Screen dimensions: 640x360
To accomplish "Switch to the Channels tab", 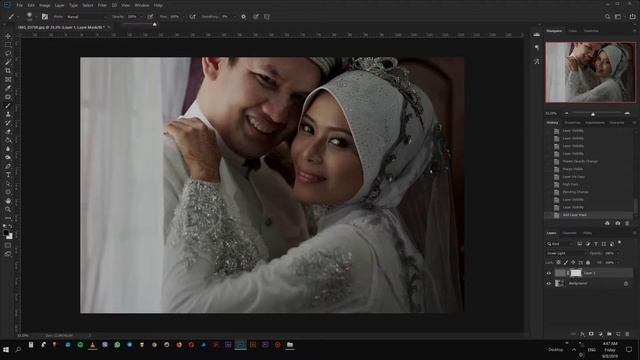I will (x=569, y=233).
